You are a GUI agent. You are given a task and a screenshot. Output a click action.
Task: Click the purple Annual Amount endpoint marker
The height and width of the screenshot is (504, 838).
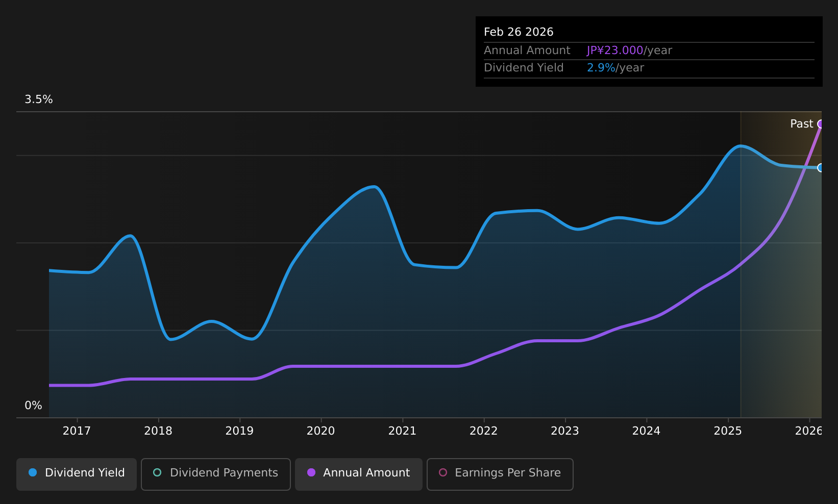pyautogui.click(x=821, y=124)
